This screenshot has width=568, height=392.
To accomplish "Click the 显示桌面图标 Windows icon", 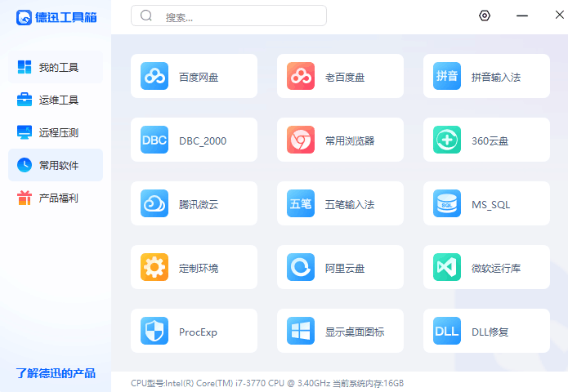I will 300,332.
